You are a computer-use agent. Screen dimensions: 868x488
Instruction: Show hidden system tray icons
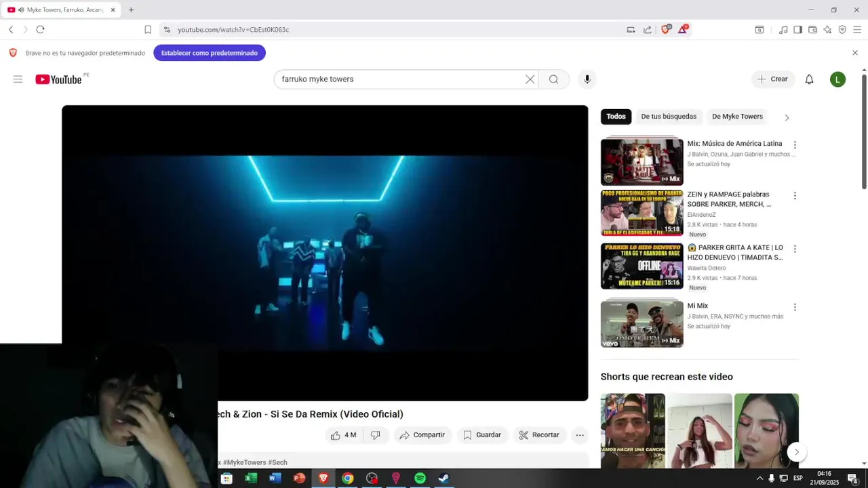(759, 479)
